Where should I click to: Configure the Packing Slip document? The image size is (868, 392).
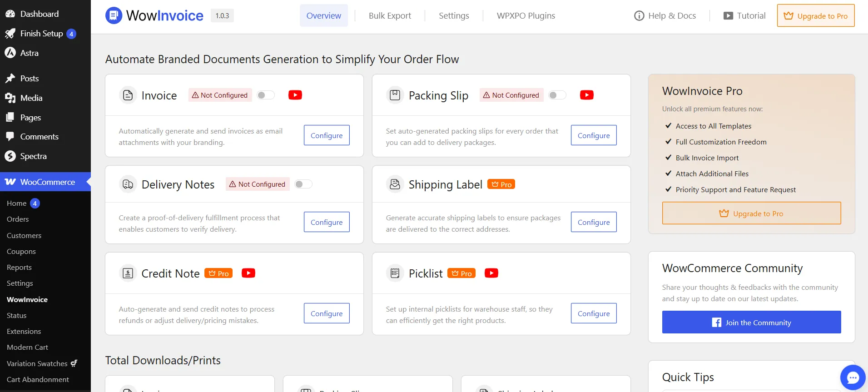[594, 135]
